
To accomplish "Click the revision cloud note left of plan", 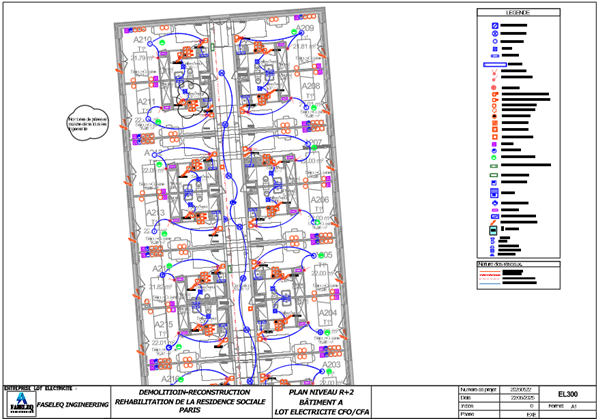I will point(88,123).
